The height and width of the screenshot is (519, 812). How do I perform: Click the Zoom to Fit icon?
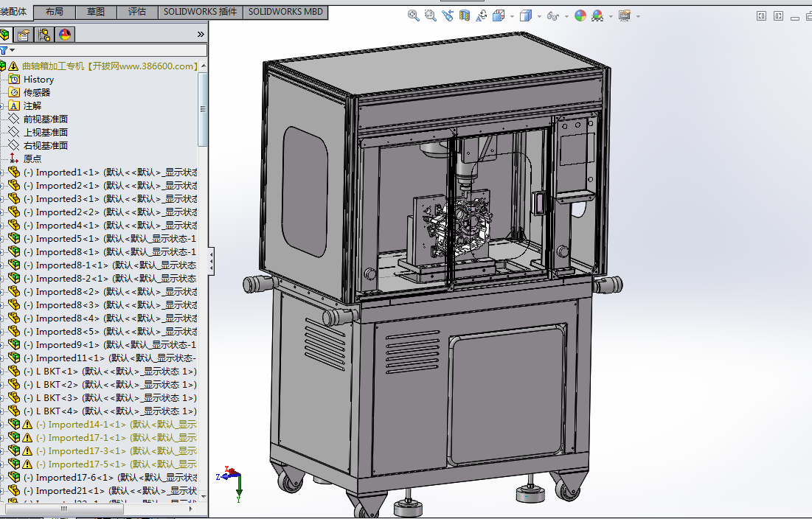413,15
